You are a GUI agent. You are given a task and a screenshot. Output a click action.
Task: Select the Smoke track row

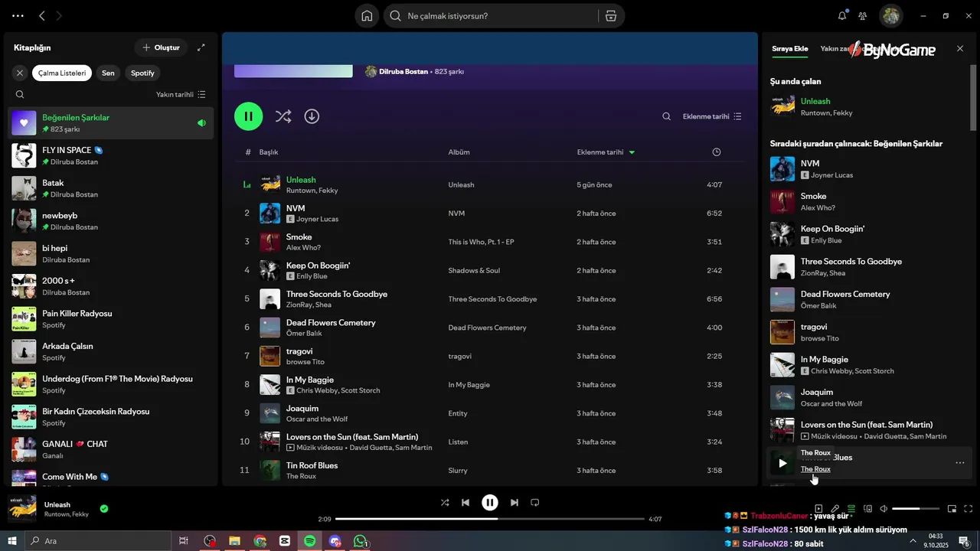490,242
